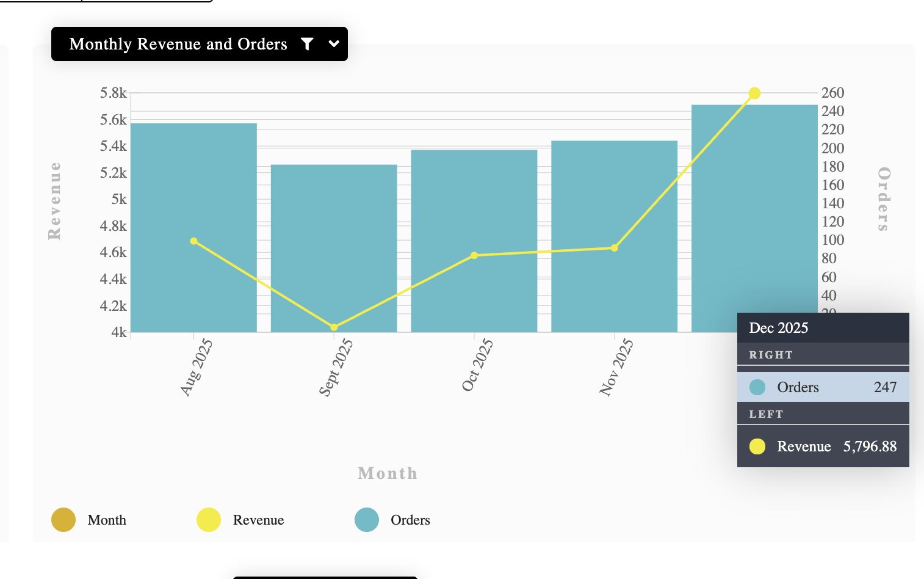Toggle the Orders legend teal swatch
The width and height of the screenshot is (924, 579).
[367, 520]
